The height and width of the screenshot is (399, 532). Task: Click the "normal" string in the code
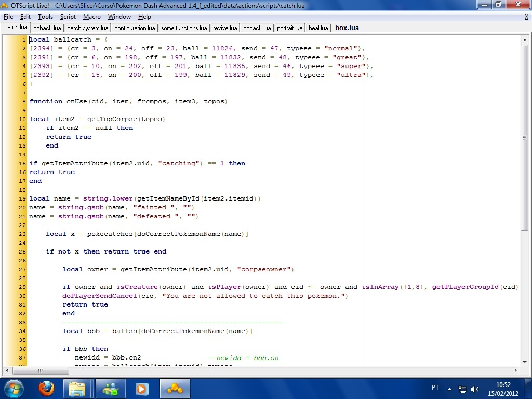[341, 48]
